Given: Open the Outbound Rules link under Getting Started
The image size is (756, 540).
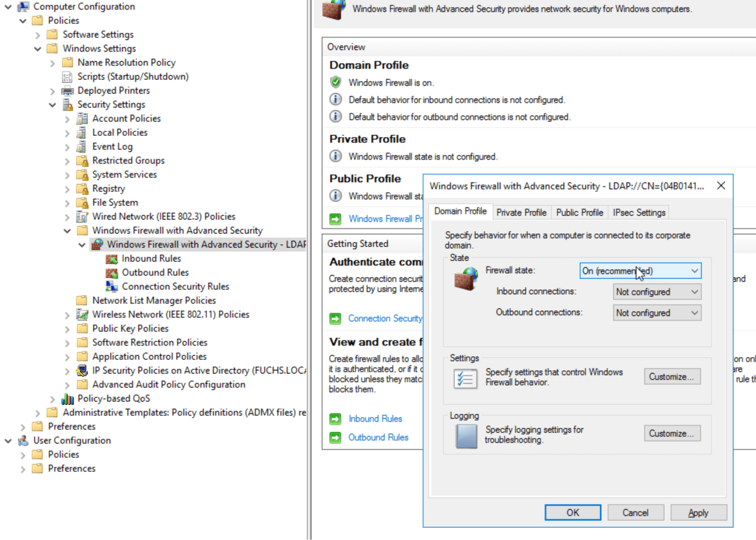Looking at the screenshot, I should click(x=378, y=437).
